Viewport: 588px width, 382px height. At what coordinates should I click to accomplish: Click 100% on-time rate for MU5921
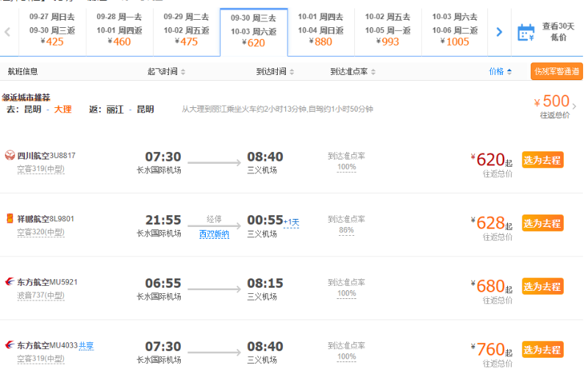point(346,294)
